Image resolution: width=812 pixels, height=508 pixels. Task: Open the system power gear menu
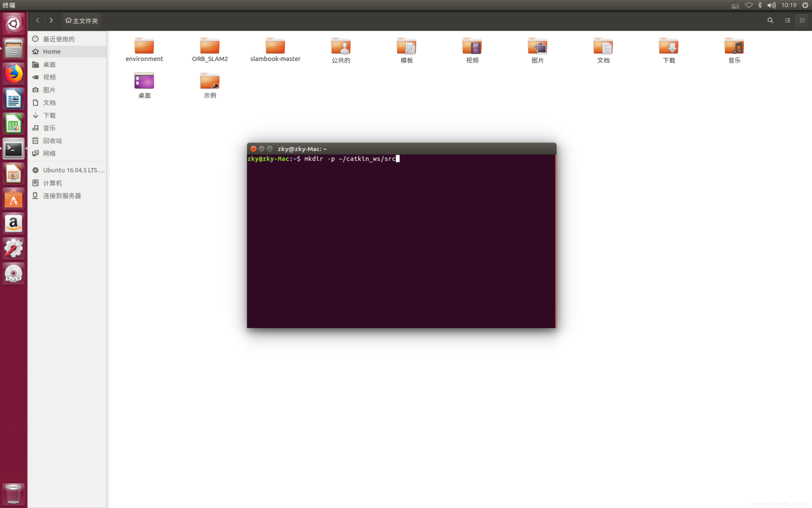805,5
